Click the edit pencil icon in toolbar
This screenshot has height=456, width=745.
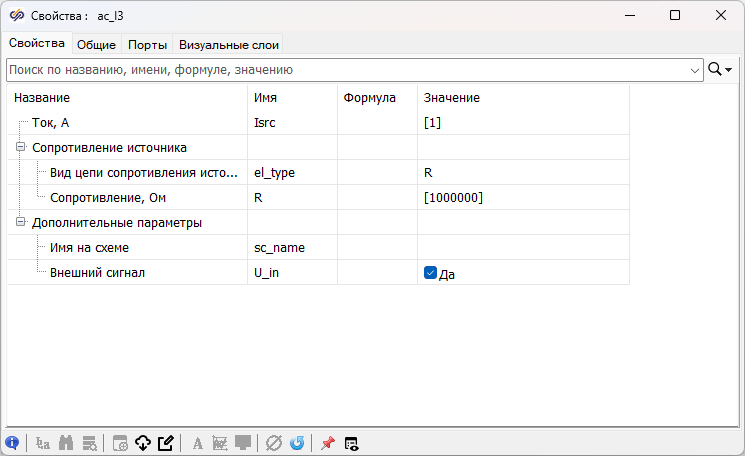[166, 443]
